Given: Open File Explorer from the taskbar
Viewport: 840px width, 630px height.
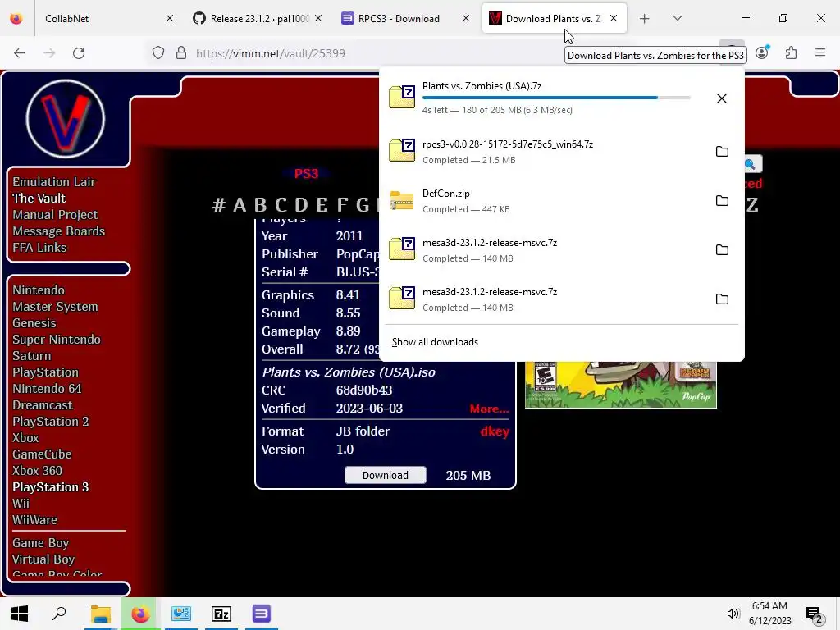Looking at the screenshot, I should click(100, 614).
